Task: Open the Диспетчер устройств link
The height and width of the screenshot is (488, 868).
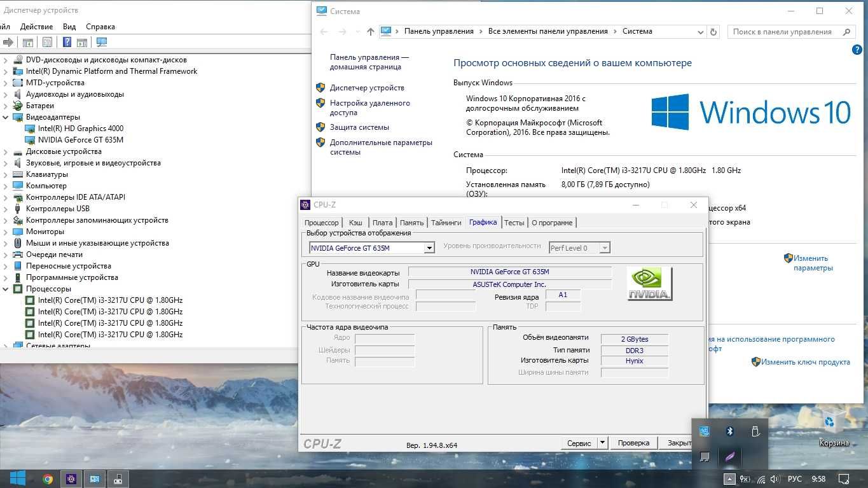Action: tap(367, 88)
